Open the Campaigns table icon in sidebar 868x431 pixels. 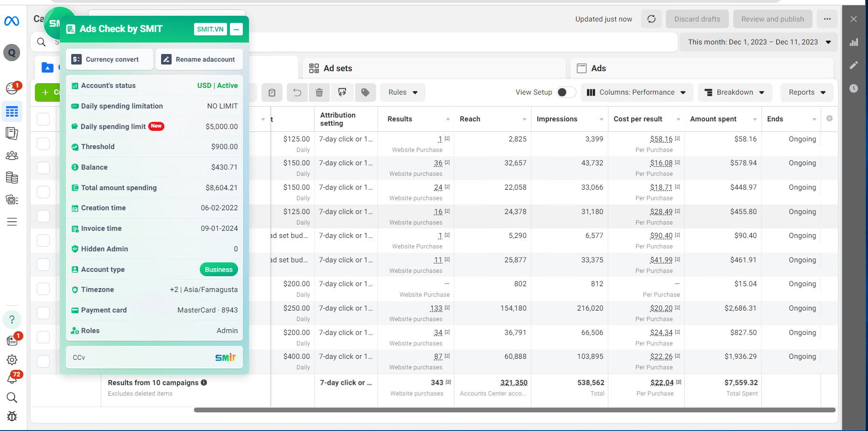pyautogui.click(x=12, y=112)
